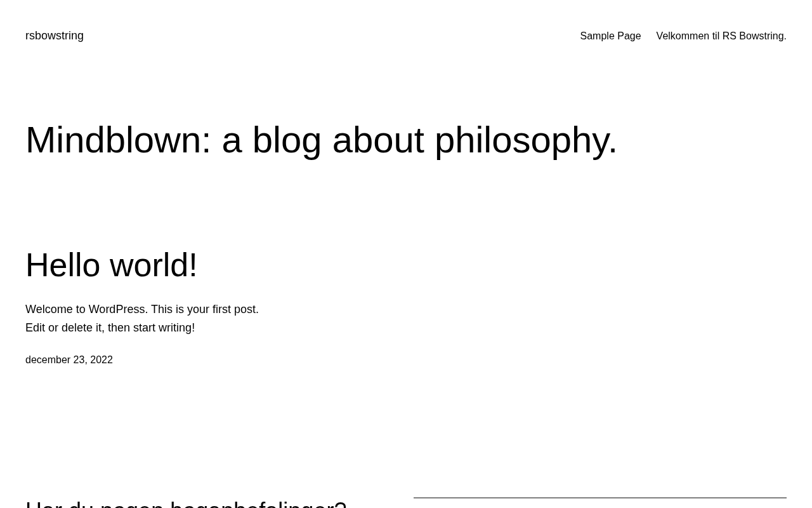Click the word Hello in post title
This screenshot has height=508, width=812.
[63, 265]
